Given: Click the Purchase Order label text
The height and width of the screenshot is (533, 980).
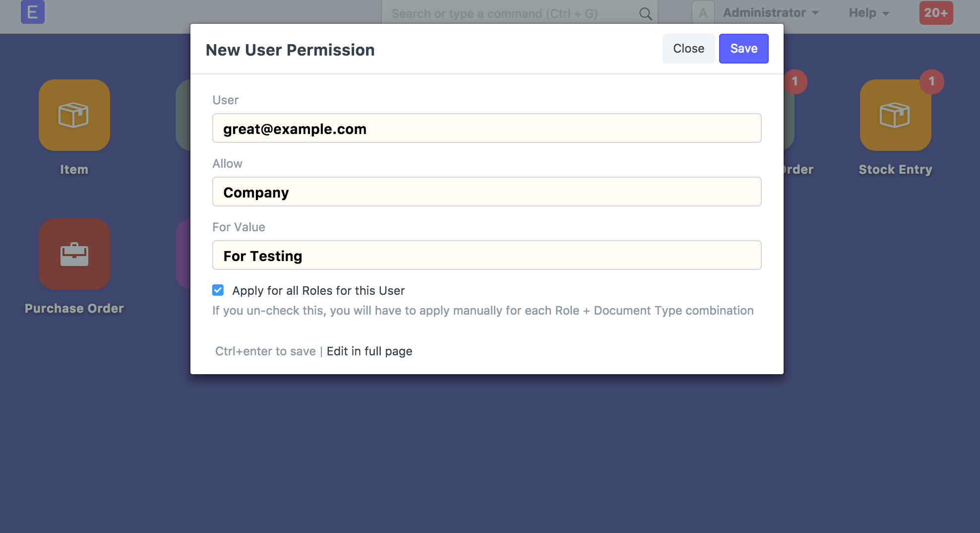Looking at the screenshot, I should pos(74,309).
